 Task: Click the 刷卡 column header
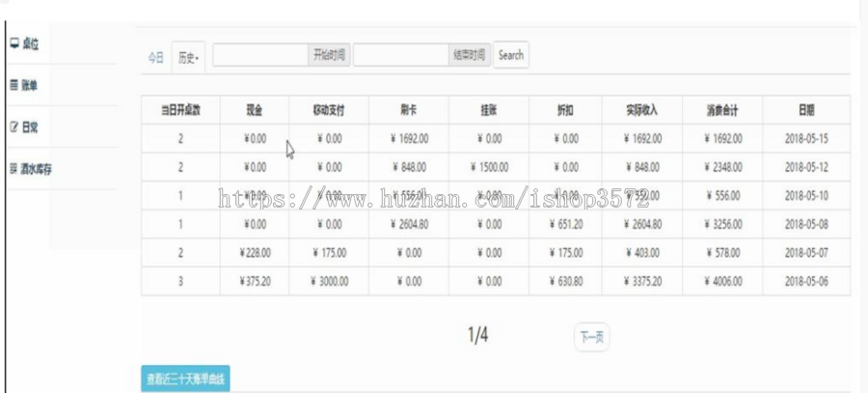pos(409,110)
